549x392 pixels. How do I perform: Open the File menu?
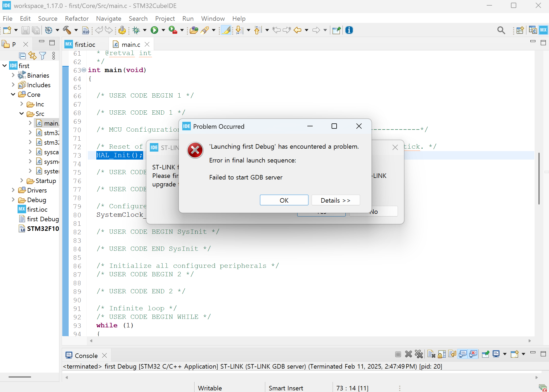7,18
